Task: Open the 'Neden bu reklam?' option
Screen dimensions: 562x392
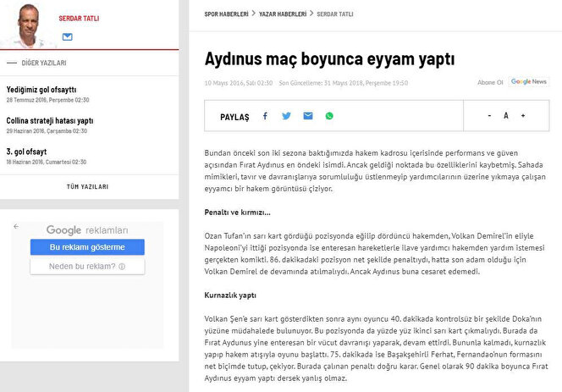Action: tap(87, 267)
